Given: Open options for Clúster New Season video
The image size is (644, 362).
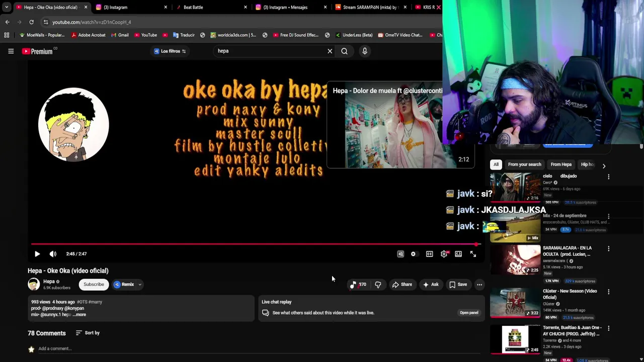Looking at the screenshot, I should click(608, 292).
